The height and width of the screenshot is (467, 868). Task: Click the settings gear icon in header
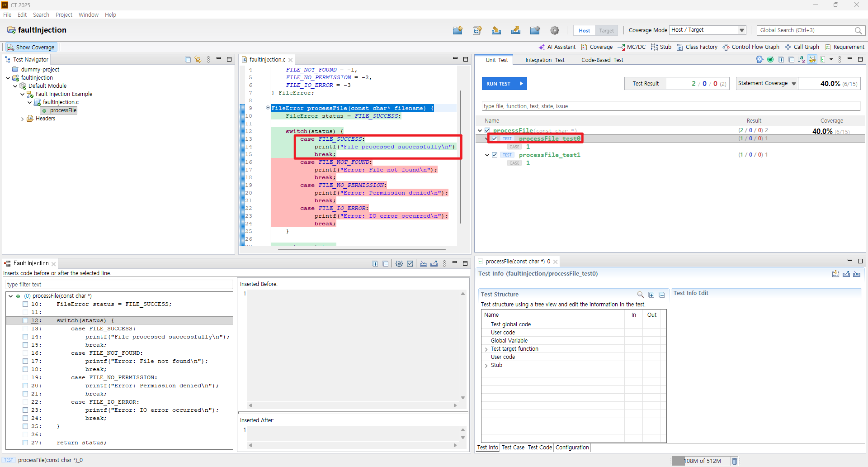point(555,30)
